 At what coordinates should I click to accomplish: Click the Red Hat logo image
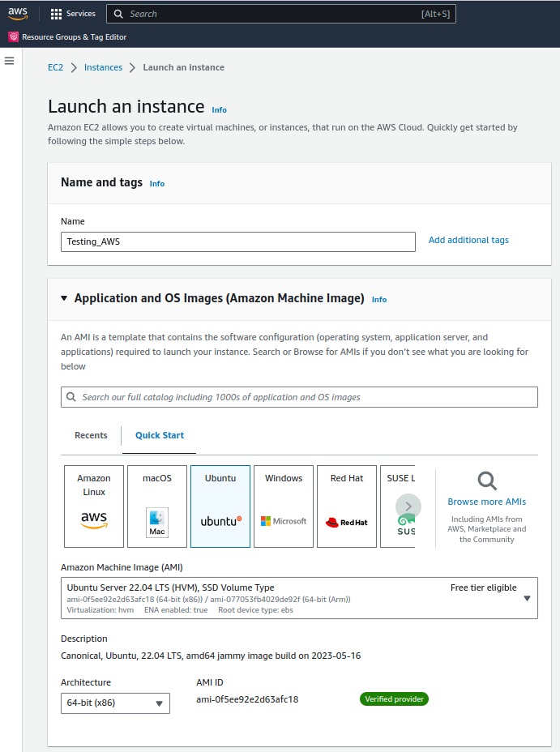(x=347, y=523)
